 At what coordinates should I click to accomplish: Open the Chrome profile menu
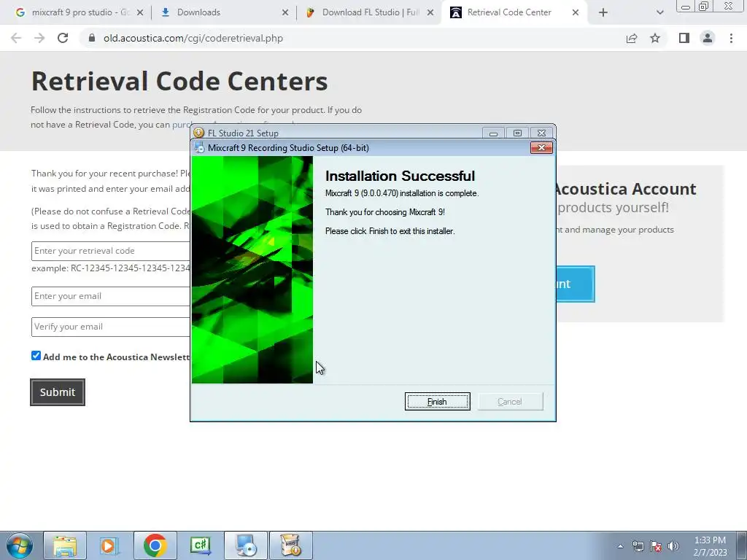pos(708,38)
